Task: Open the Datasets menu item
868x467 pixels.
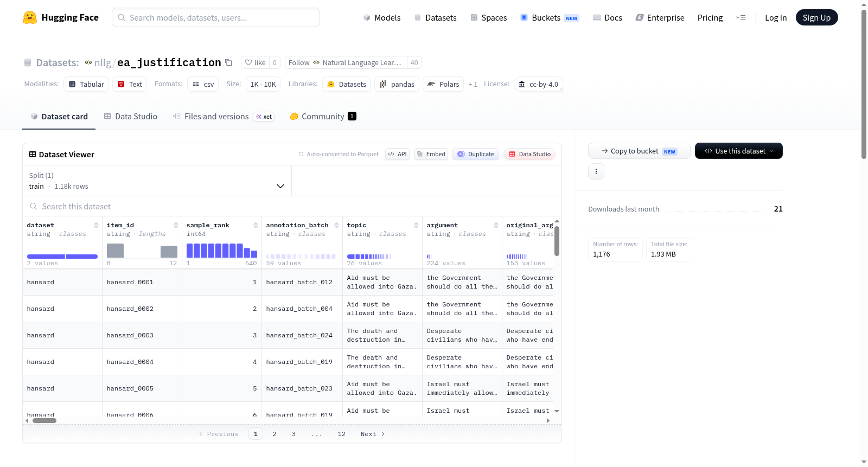Action: (435, 17)
